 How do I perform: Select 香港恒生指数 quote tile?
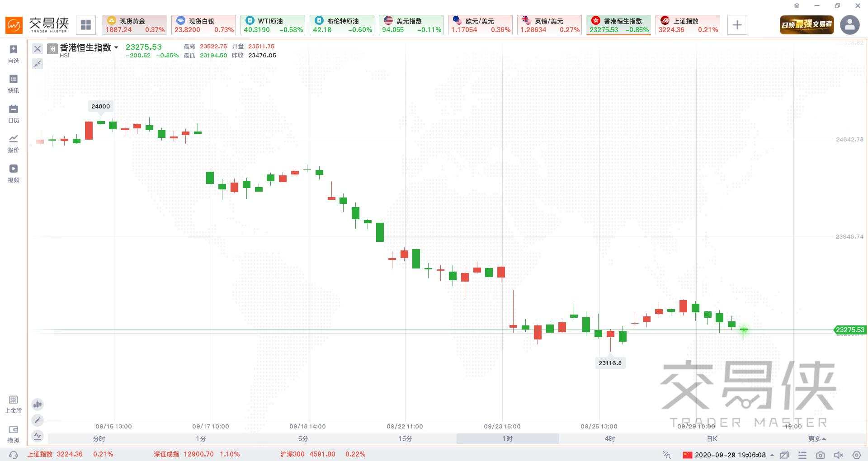(x=618, y=25)
